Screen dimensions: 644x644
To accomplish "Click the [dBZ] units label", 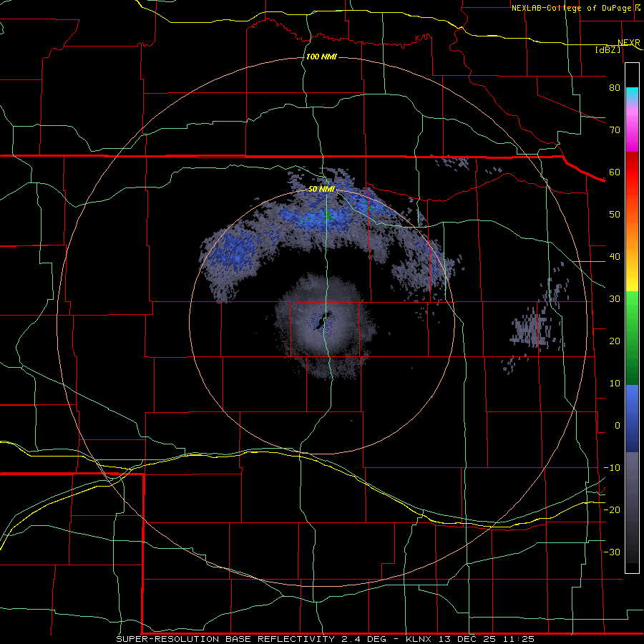I will coord(608,49).
